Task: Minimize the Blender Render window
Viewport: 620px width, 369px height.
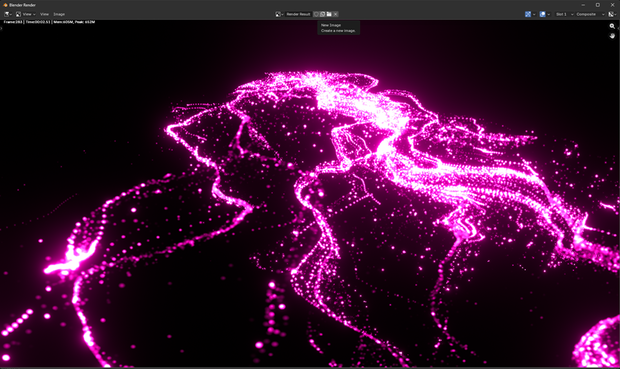Action: [x=583, y=5]
